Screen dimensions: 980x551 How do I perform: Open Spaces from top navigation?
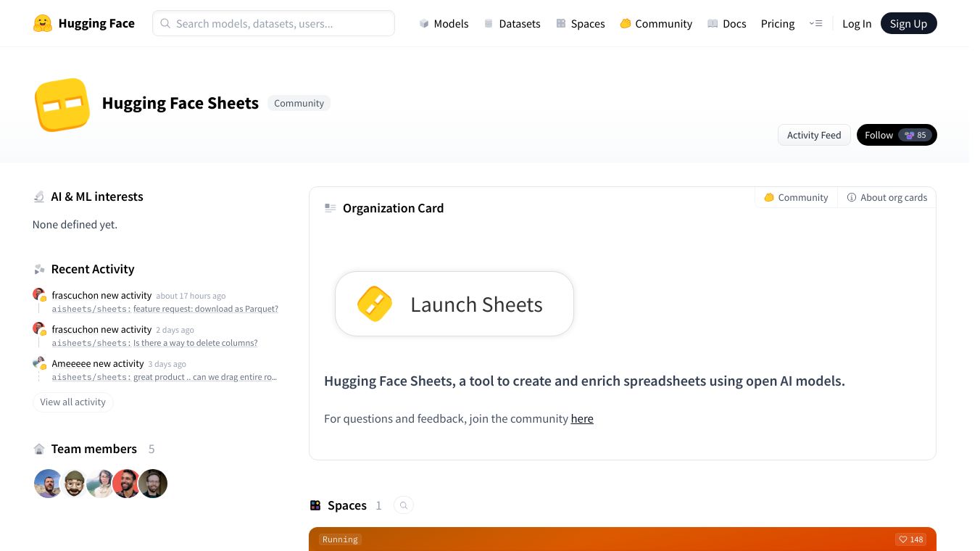coord(580,23)
